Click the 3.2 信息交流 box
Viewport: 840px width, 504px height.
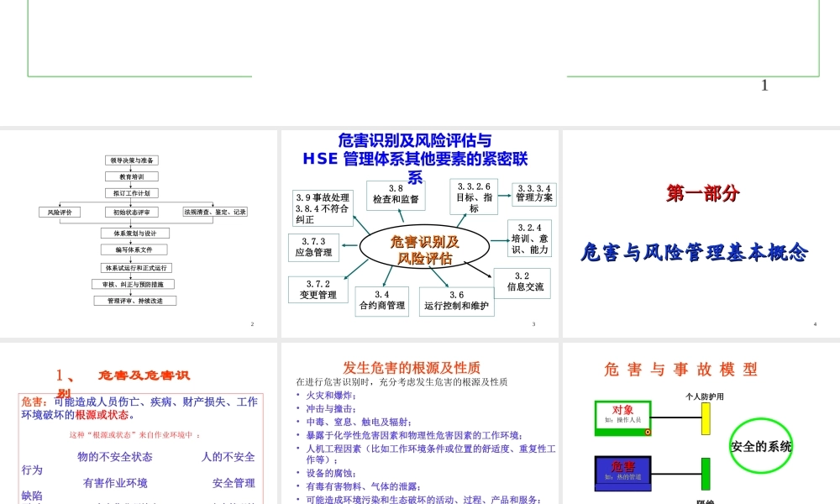tap(526, 281)
